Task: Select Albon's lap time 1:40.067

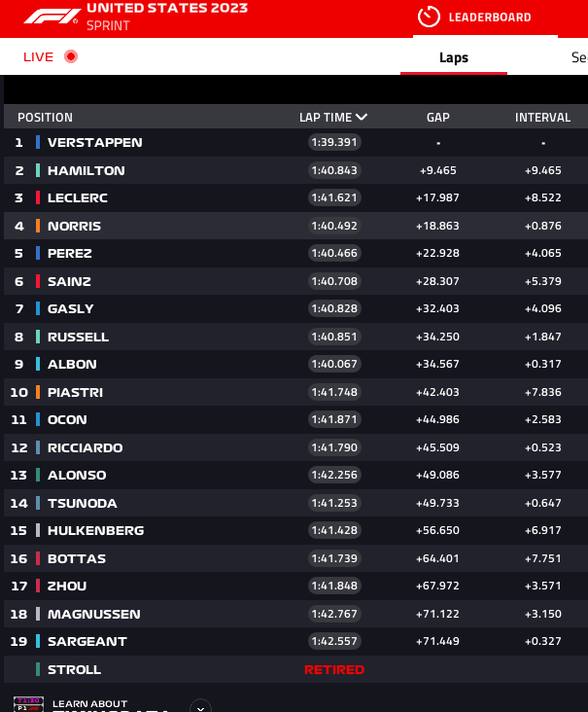Action: 334,364
